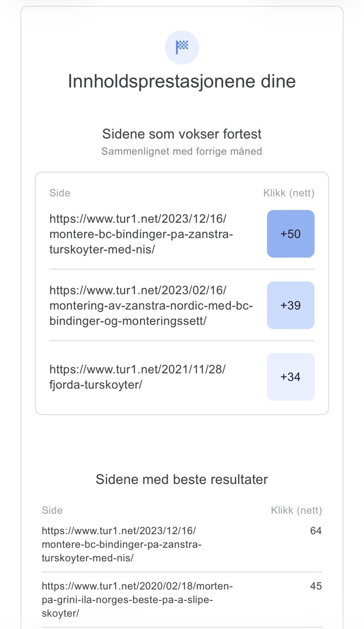
Task: Click the "Side" header in the fastest-growing table
Action: coord(60,193)
